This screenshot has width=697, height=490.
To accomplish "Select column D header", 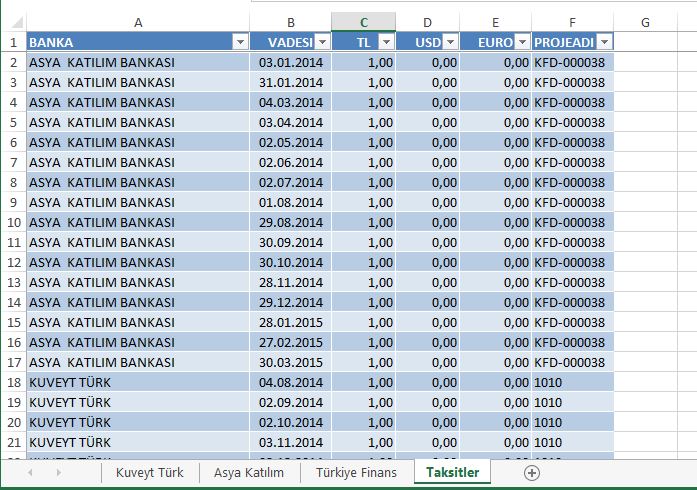I will coord(427,22).
